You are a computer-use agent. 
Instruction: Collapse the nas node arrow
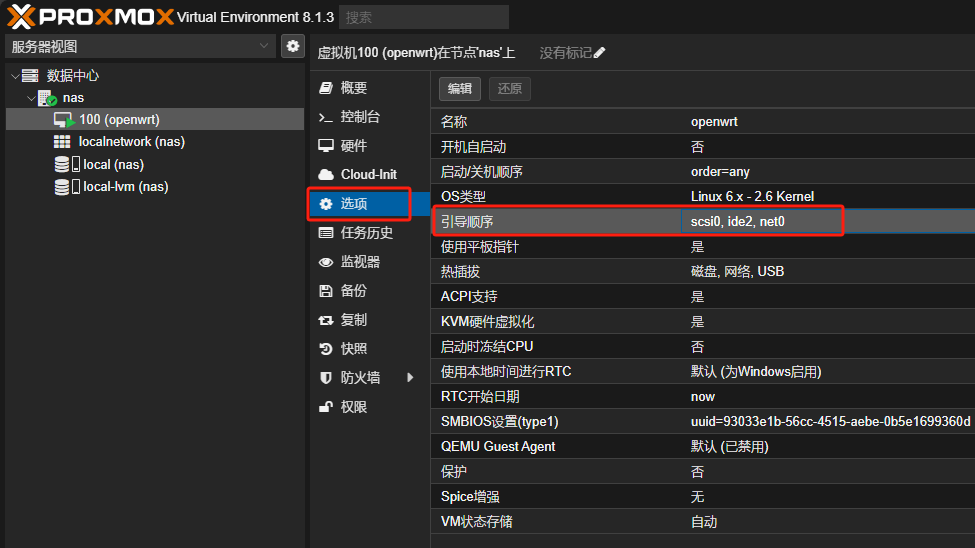pyautogui.click(x=31, y=98)
